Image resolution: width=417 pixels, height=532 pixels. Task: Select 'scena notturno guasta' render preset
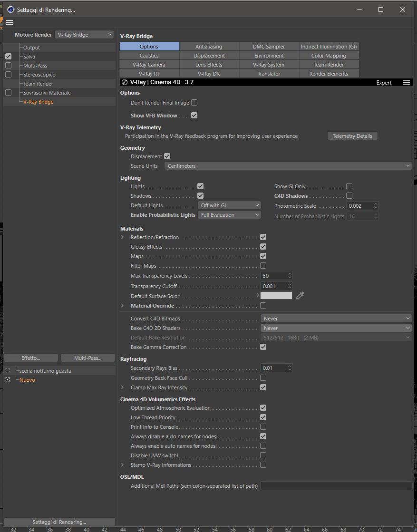(45, 371)
